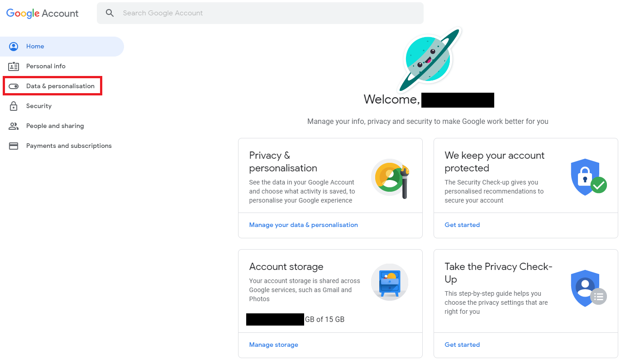Click Get started under account protected card

coord(462,225)
